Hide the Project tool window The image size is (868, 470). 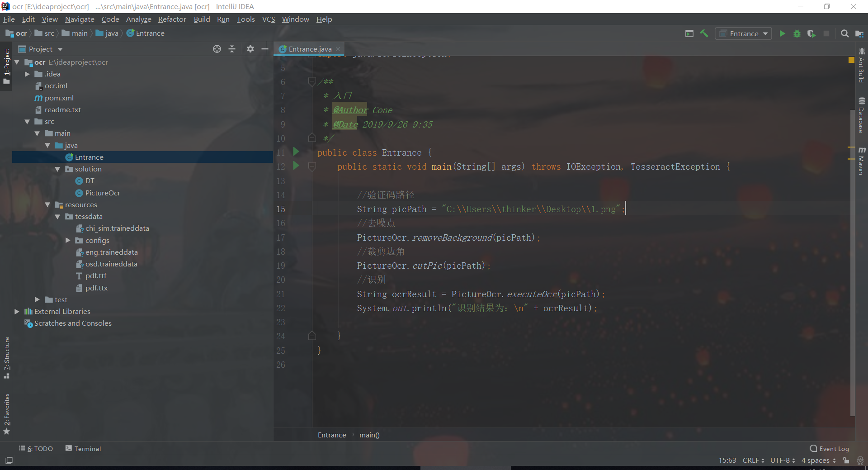point(265,49)
